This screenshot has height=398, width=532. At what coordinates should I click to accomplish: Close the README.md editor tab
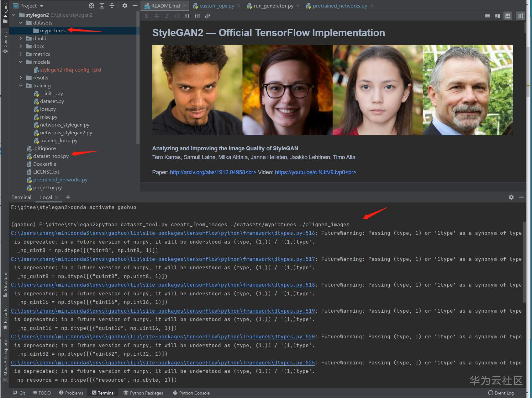point(185,6)
